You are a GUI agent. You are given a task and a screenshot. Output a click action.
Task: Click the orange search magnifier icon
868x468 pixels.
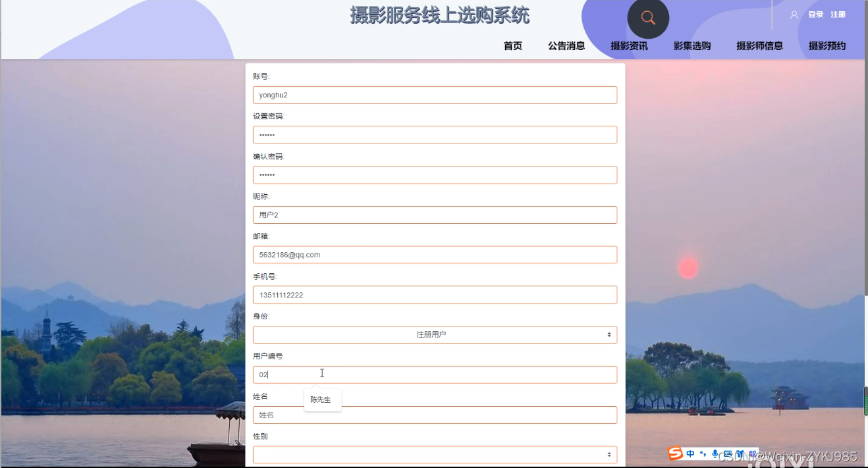[648, 18]
